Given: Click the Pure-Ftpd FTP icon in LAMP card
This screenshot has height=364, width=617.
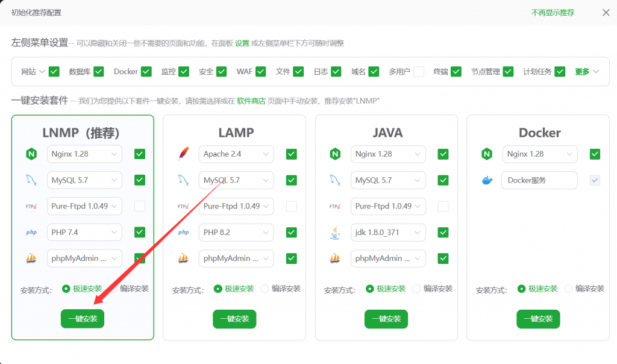Looking at the screenshot, I should click(183, 206).
